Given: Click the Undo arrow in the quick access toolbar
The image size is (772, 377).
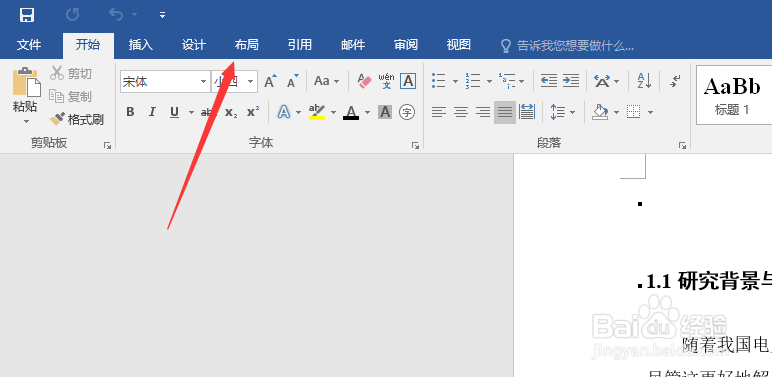Looking at the screenshot, I should 116,15.
